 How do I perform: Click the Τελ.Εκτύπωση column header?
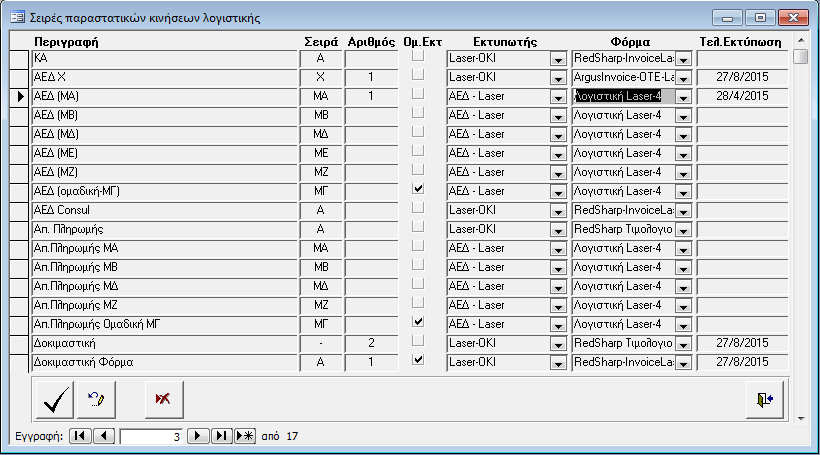pyautogui.click(x=739, y=41)
